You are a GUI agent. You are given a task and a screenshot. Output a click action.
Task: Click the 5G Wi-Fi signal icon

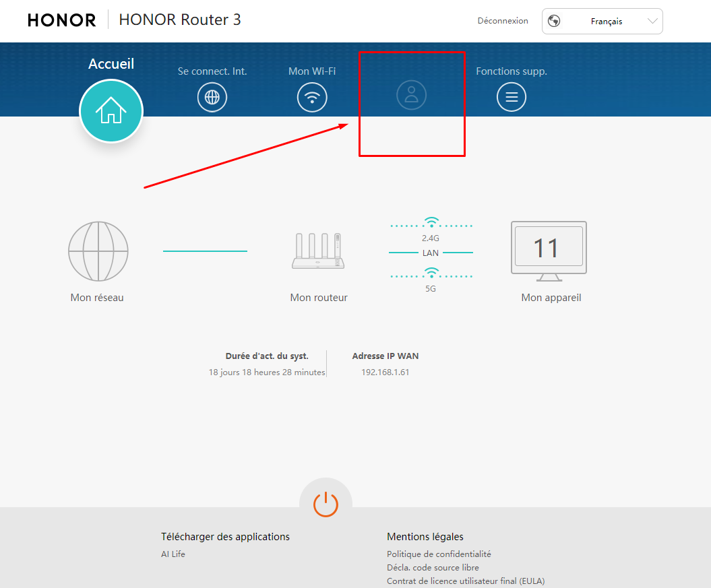[x=431, y=273]
